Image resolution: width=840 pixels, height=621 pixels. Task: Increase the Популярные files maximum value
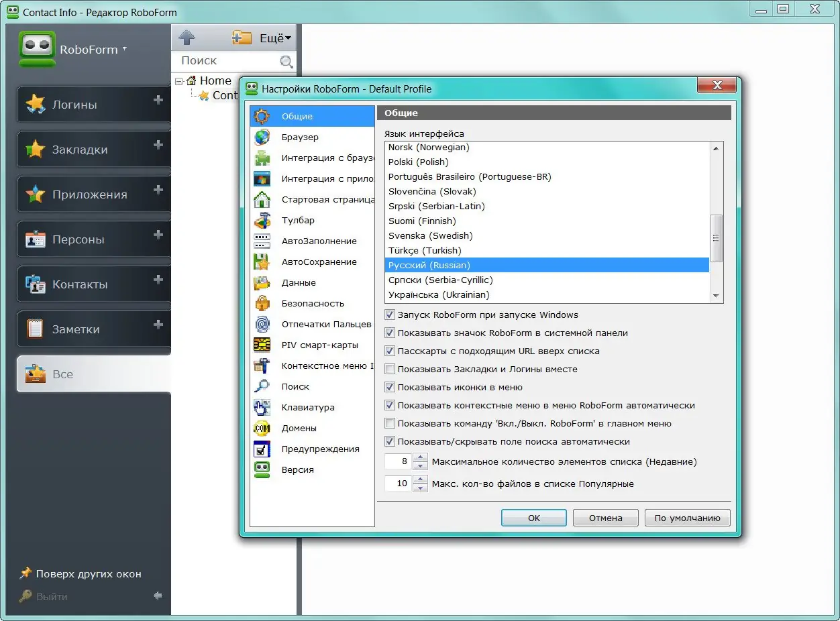click(x=420, y=479)
